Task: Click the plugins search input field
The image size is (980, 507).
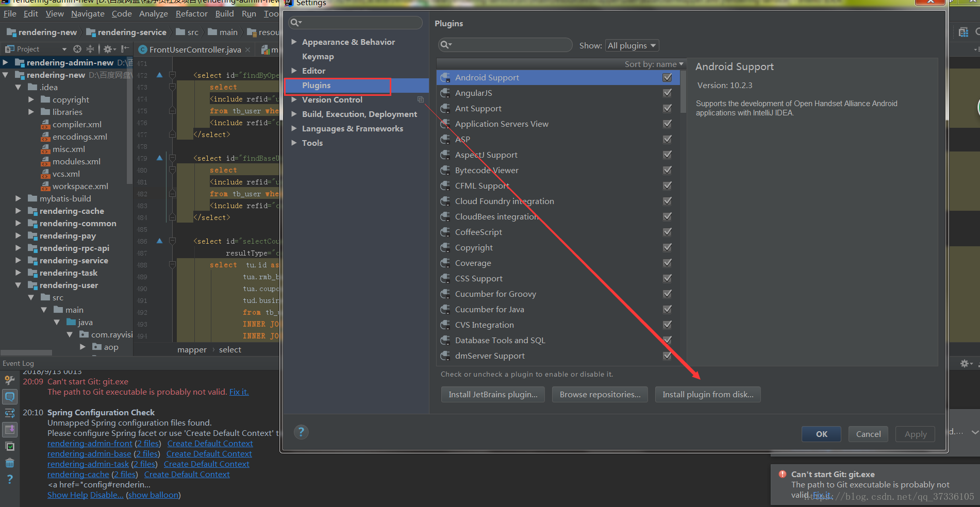Action: click(505, 45)
